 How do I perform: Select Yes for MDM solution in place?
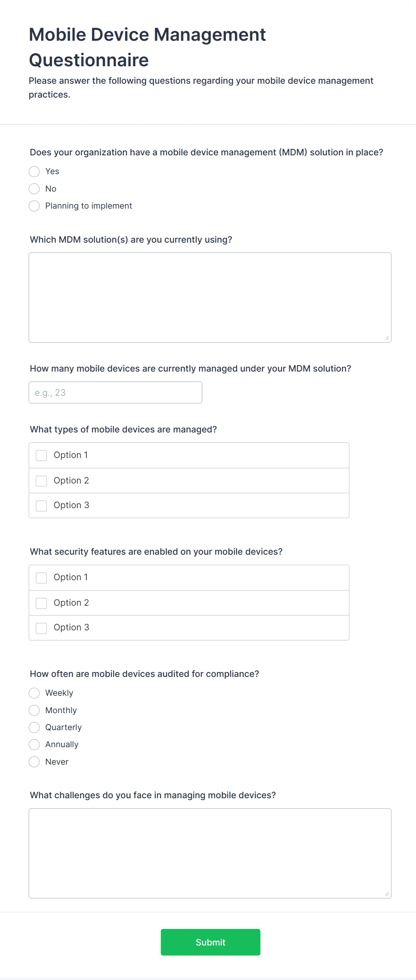(34, 171)
